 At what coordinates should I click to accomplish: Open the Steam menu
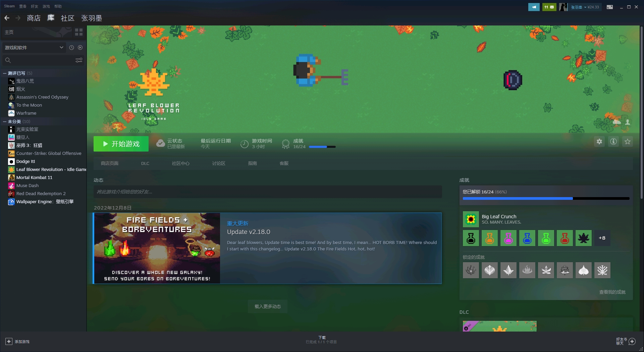(x=9, y=6)
